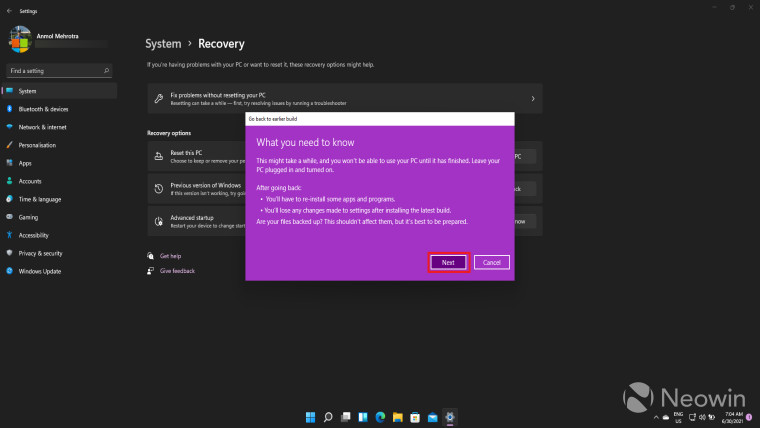Launch Microsoft Edge from taskbar
The height and width of the screenshot is (428, 760).
pos(380,417)
